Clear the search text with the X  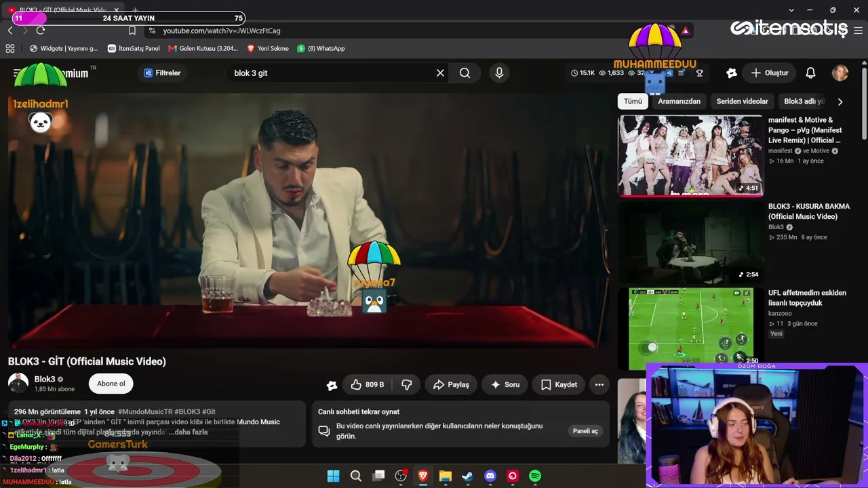(x=440, y=73)
